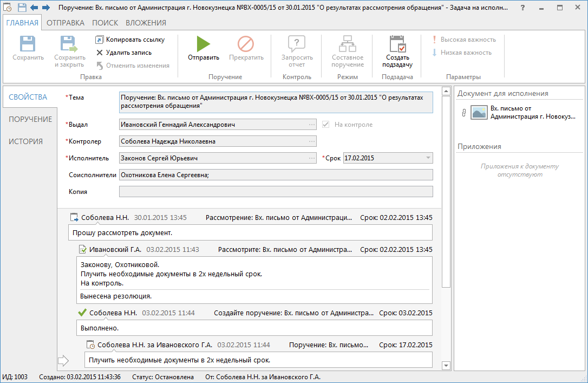Click the Copy link (Копировать ссылку) icon
This screenshot has height=383, width=588.
[x=100, y=40]
